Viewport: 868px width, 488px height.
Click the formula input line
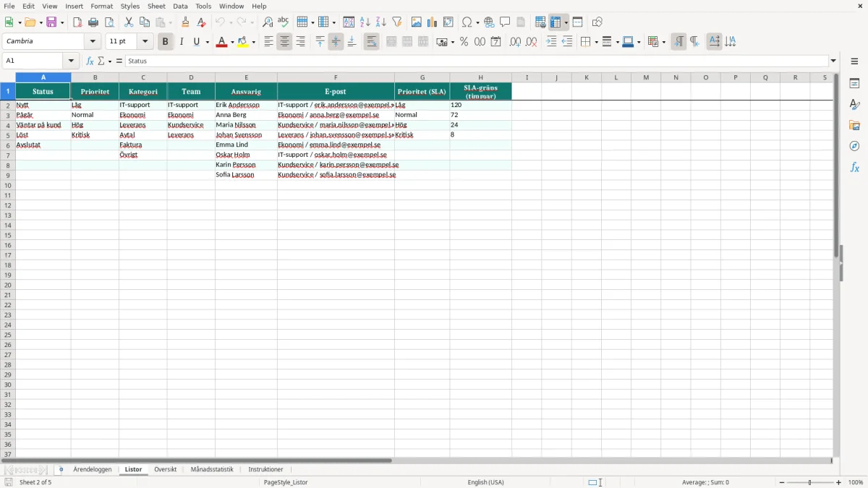tap(477, 61)
